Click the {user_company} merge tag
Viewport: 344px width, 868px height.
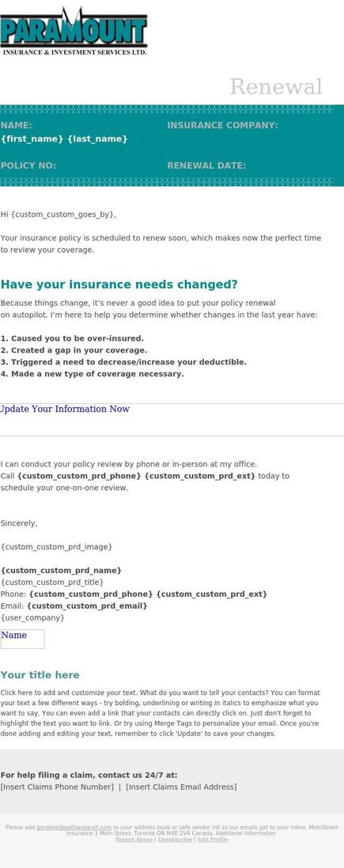32,617
